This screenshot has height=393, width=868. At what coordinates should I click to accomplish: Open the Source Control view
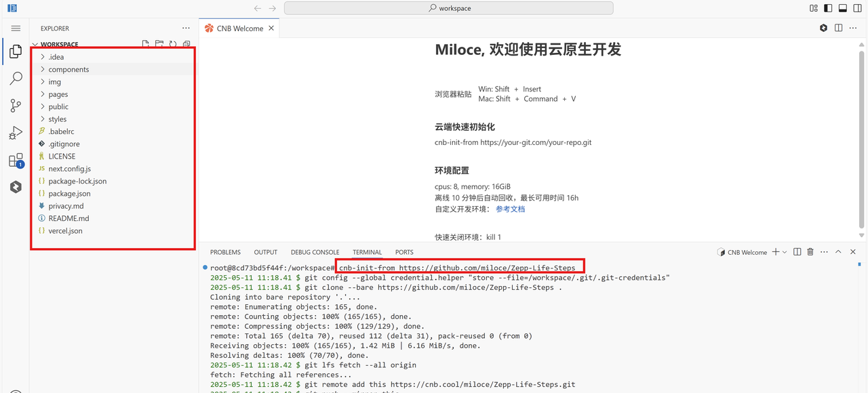[16, 106]
